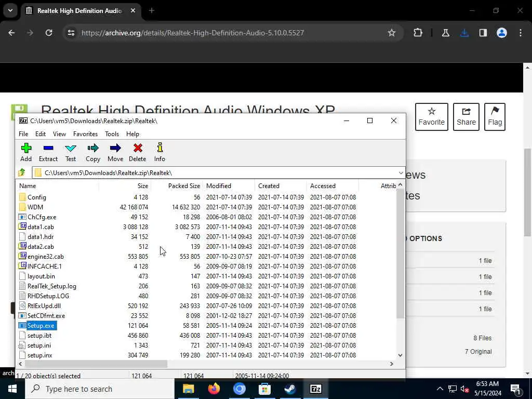Open Windows Start menu

click(12, 389)
